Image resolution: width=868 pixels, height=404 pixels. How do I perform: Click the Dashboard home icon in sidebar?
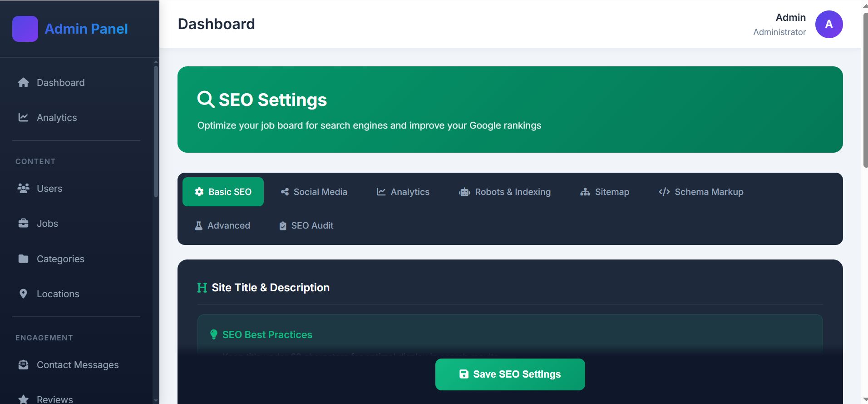(23, 83)
